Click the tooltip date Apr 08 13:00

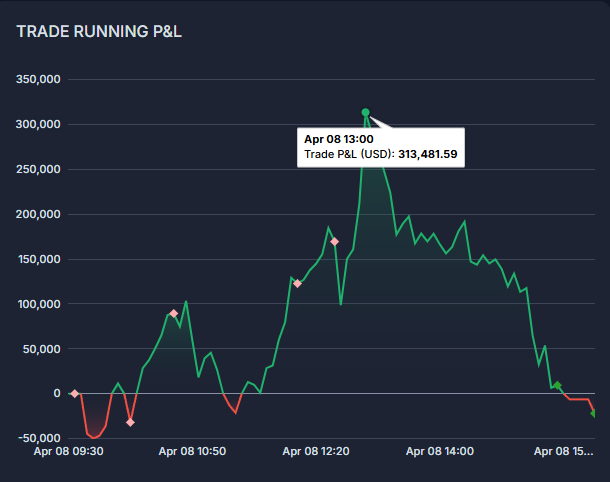(x=338, y=139)
